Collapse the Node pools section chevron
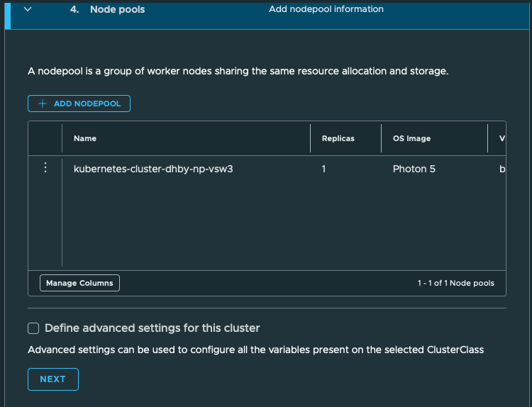This screenshot has width=532, height=407. click(28, 9)
